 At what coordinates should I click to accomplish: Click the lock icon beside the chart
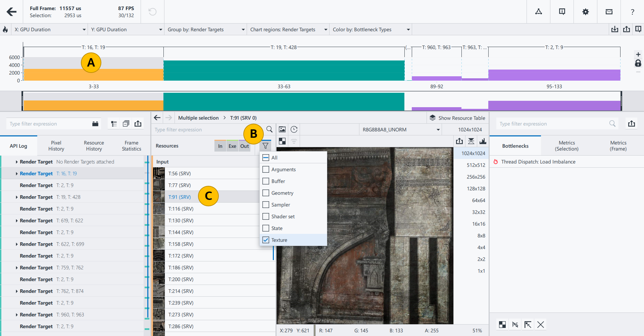[x=638, y=63]
